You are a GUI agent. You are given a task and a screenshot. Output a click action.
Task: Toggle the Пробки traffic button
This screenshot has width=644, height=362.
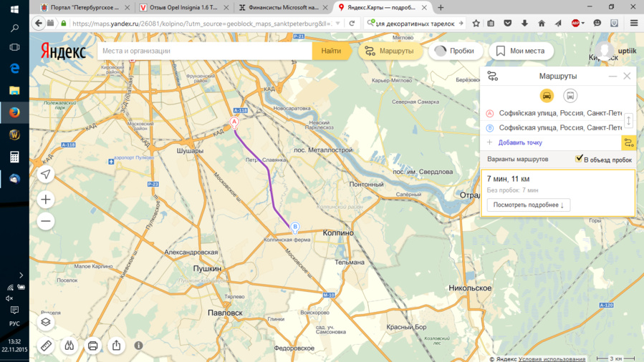point(454,51)
